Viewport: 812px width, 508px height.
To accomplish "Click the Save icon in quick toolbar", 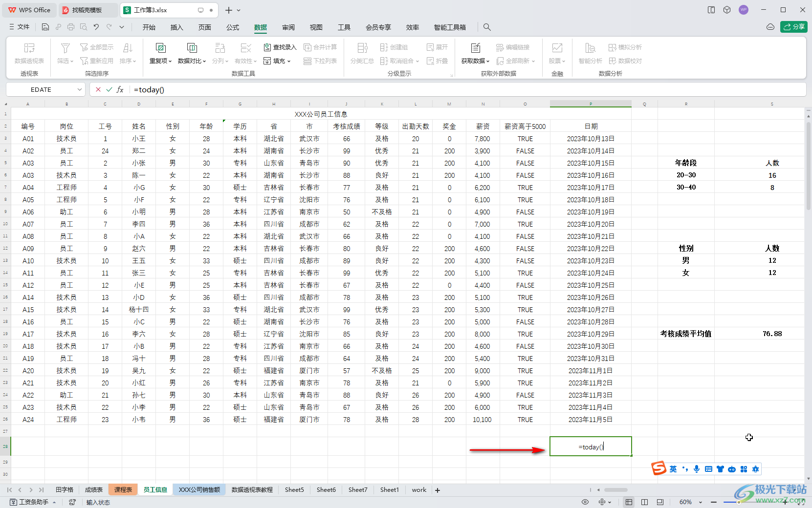I will pyautogui.click(x=45, y=27).
